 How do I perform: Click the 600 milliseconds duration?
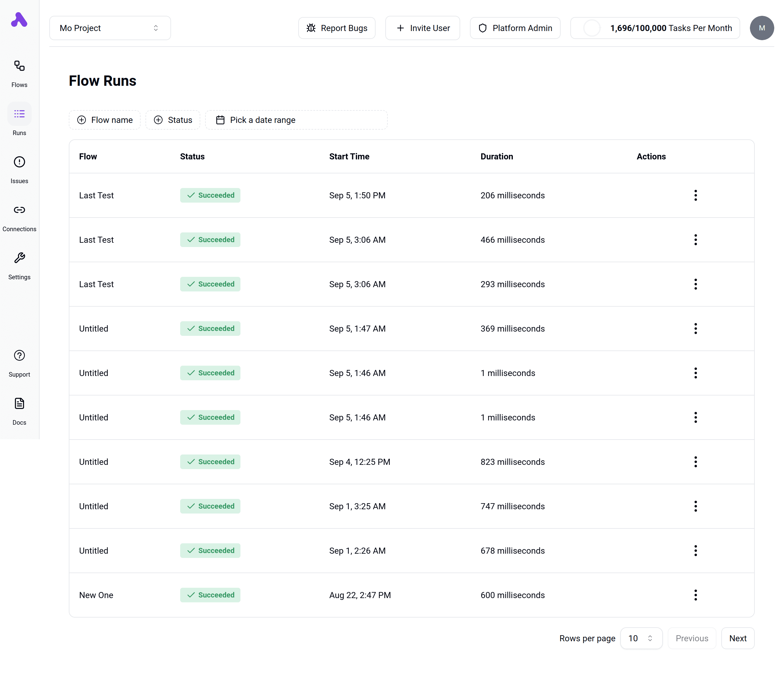513,595
